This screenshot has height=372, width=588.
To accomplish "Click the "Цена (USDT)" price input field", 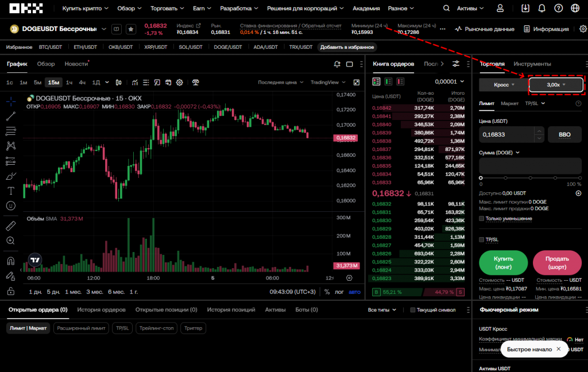I will click(x=506, y=134).
